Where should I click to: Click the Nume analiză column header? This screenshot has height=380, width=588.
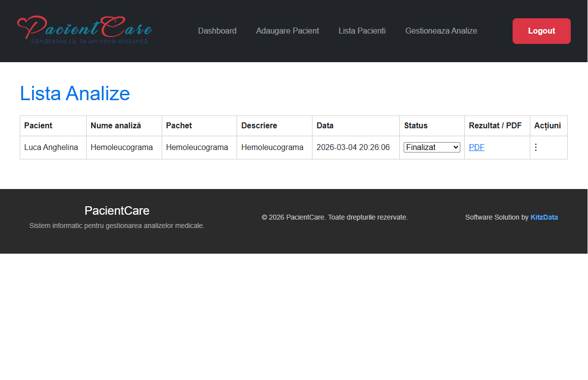click(116, 125)
